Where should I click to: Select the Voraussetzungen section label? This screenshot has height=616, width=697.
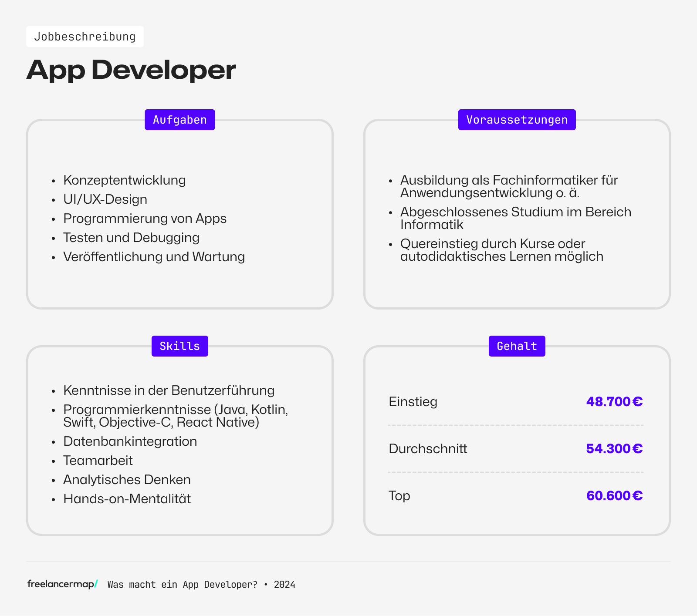click(517, 119)
